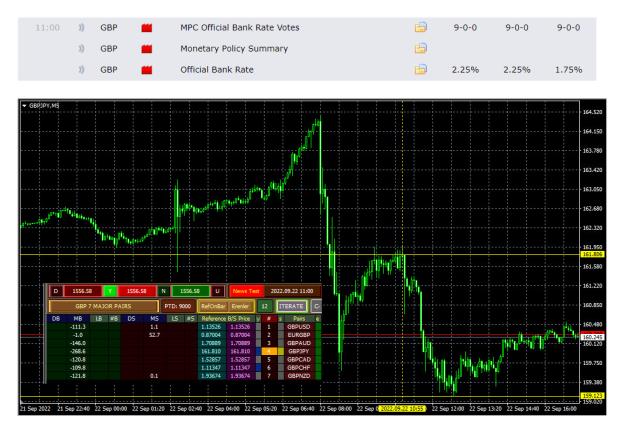Click the purple reference price 0.87004

pyautogui.click(x=240, y=335)
